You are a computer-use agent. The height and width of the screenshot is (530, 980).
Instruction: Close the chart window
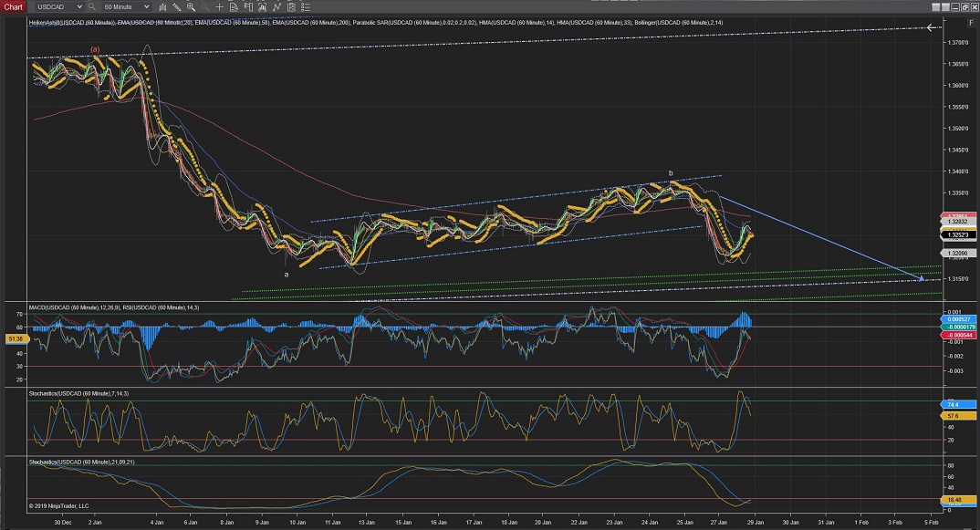click(975, 7)
